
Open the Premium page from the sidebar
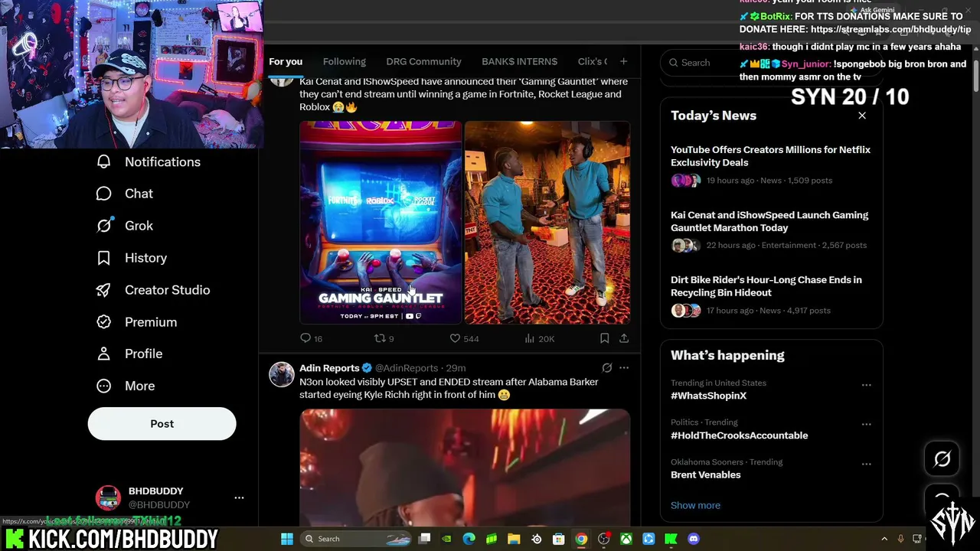point(136,322)
